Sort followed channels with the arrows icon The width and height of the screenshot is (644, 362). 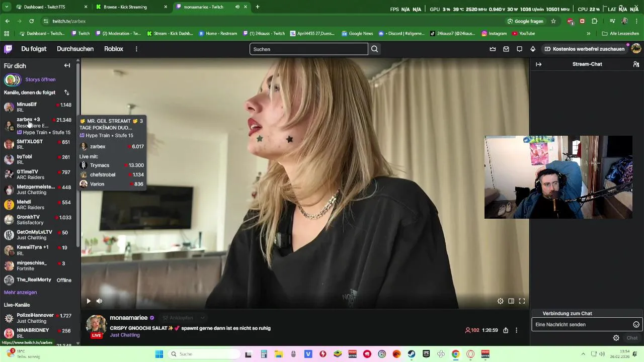point(66,93)
